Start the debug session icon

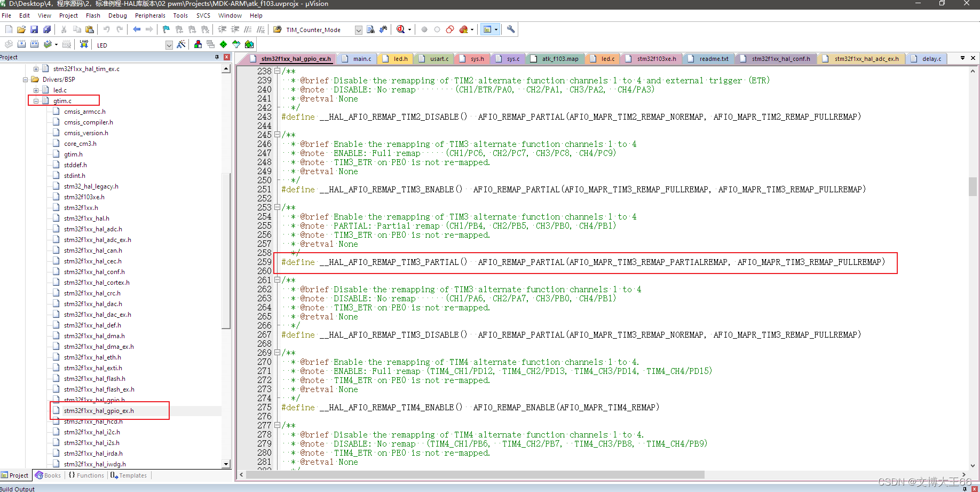(400, 29)
